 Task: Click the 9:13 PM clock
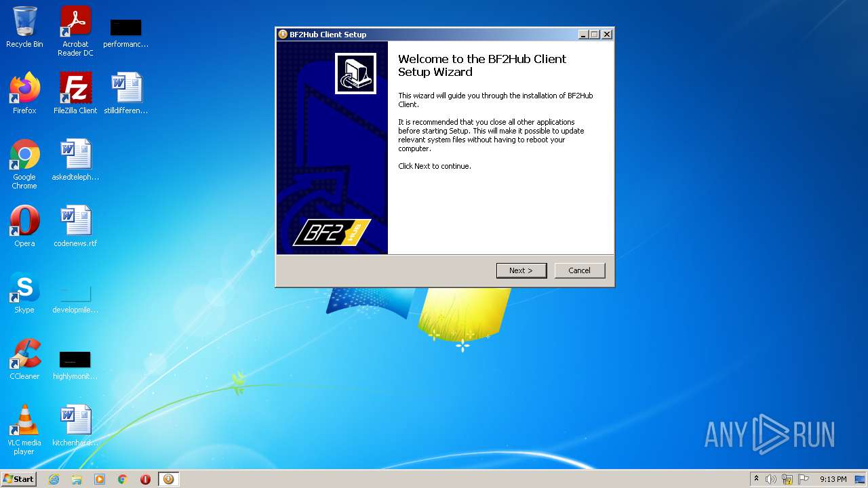click(x=833, y=479)
